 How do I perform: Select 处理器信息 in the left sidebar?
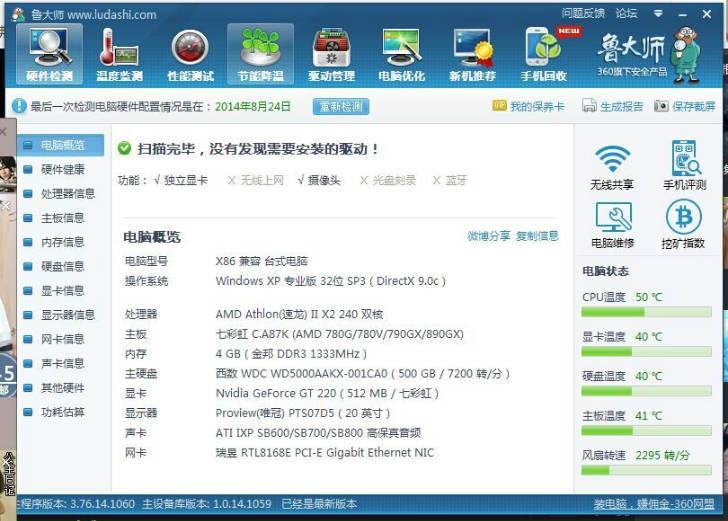[x=67, y=194]
